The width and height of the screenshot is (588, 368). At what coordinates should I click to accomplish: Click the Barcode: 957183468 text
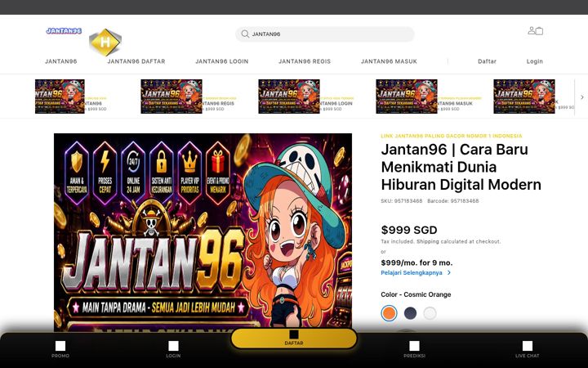click(x=453, y=201)
